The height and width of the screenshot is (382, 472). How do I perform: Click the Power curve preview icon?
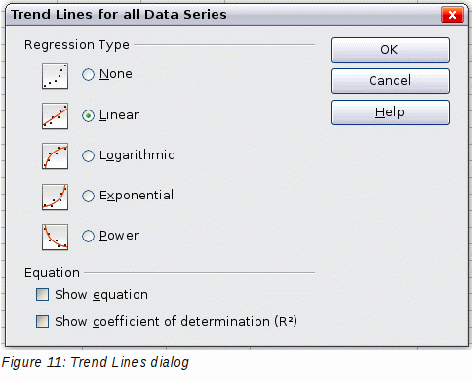coord(55,237)
